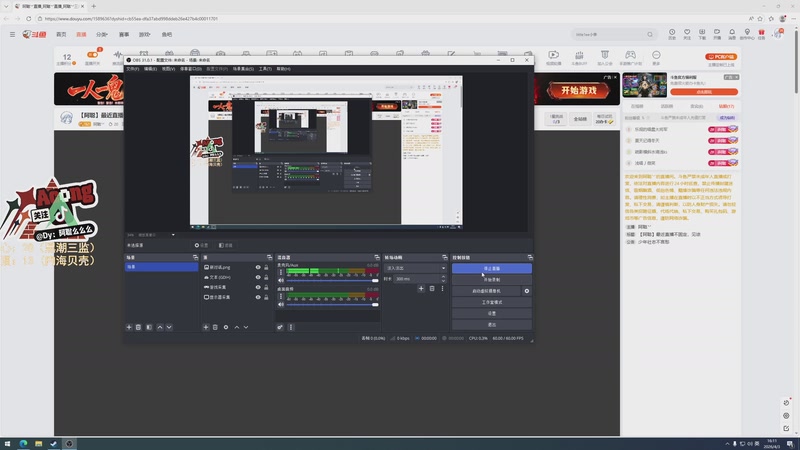
Task: Add a scene transition with plus icon
Action: (x=421, y=288)
